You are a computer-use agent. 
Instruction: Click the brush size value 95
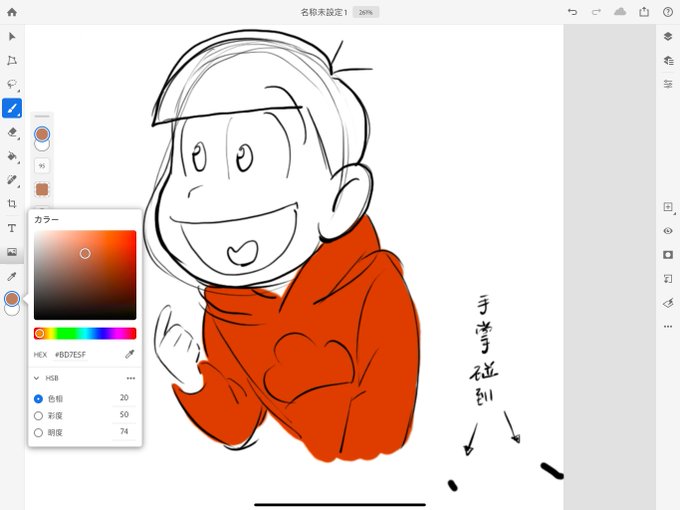(x=42, y=166)
